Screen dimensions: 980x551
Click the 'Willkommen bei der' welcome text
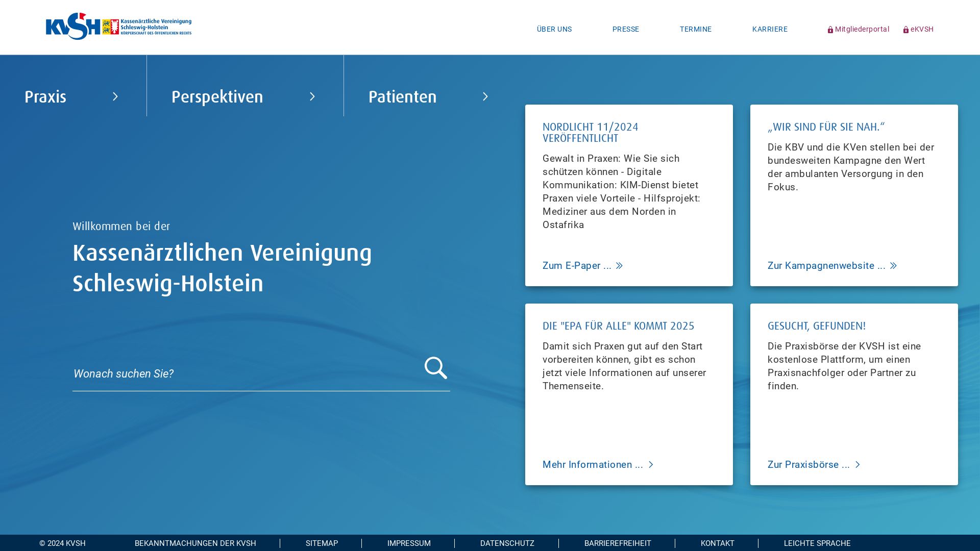pyautogui.click(x=121, y=227)
